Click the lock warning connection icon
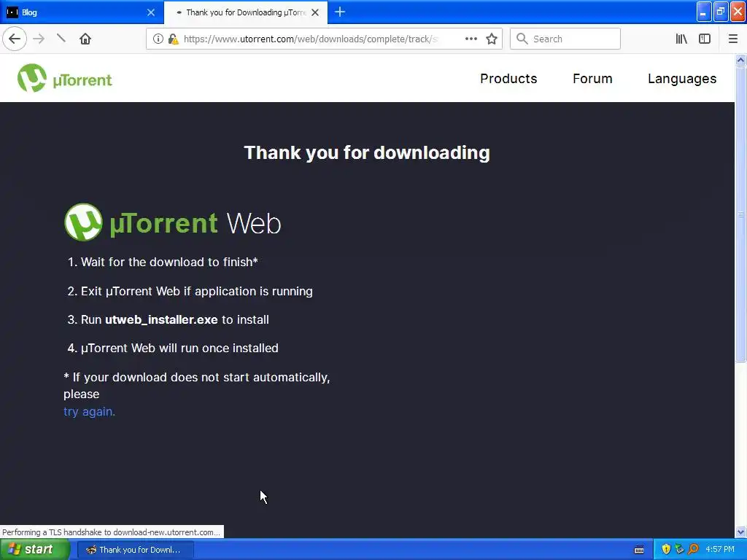Screen dimensions: 747x560 pos(173,39)
